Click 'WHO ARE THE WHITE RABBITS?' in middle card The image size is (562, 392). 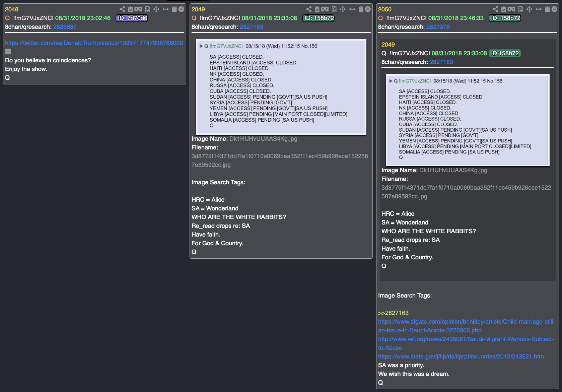pyautogui.click(x=239, y=217)
